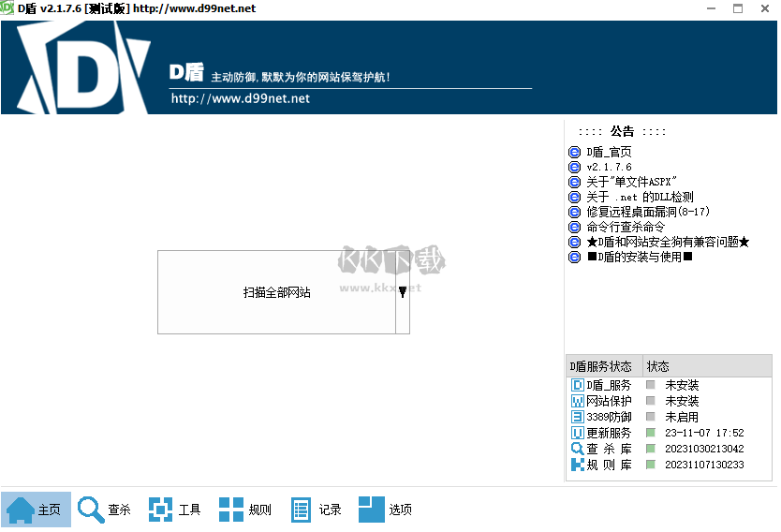The width and height of the screenshot is (781, 532).
Task: Open the 记录 log document icon
Action: tap(301, 510)
